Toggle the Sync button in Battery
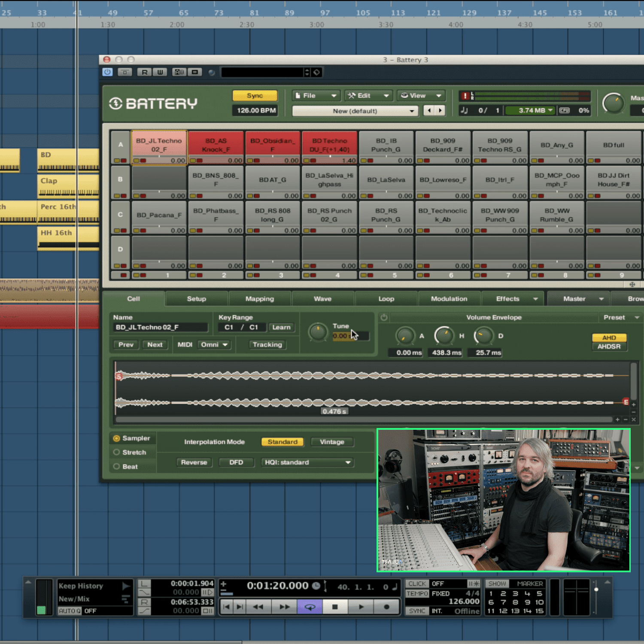The height and width of the screenshot is (644, 644). pyautogui.click(x=255, y=95)
